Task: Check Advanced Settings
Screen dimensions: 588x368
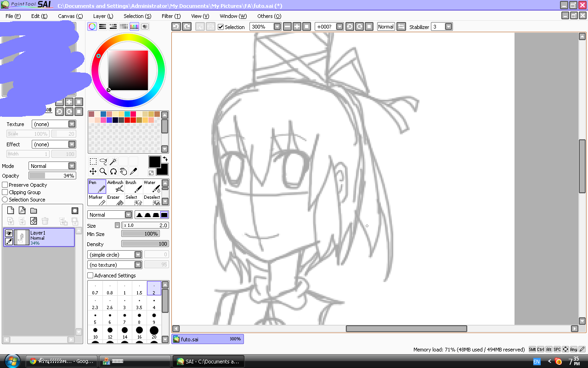Action: coord(90,276)
